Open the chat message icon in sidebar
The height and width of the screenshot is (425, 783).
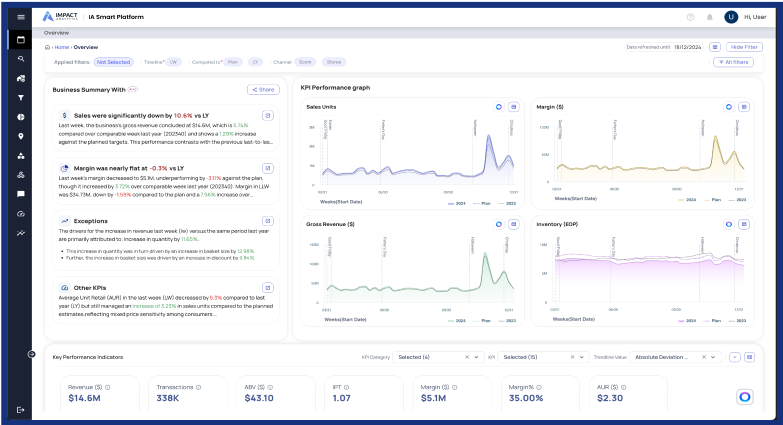pos(20,194)
